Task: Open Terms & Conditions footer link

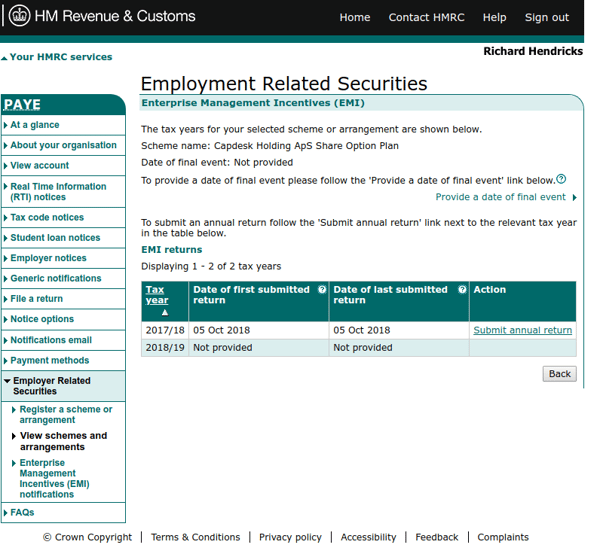Action: pos(195,537)
